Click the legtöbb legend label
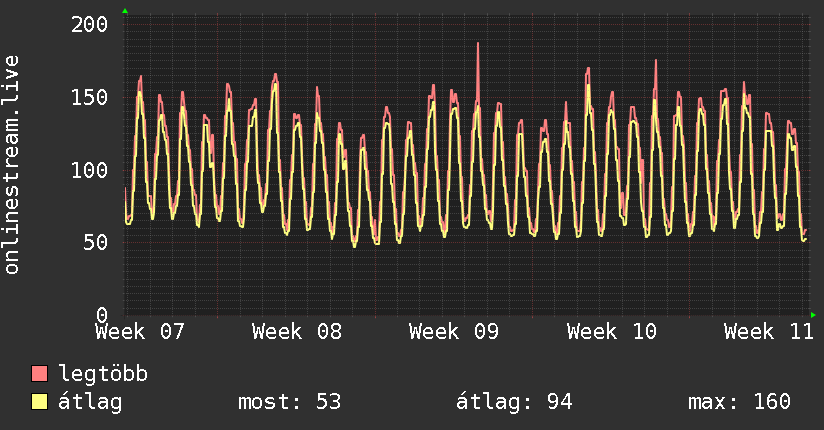Viewport: 824px width, 430px height. pyautogui.click(x=104, y=374)
